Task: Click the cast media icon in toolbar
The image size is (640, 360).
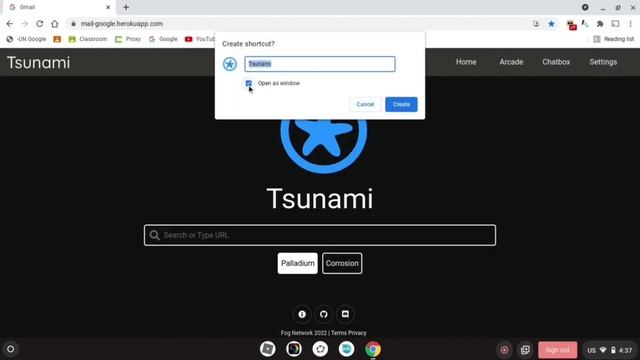Action: (x=615, y=24)
